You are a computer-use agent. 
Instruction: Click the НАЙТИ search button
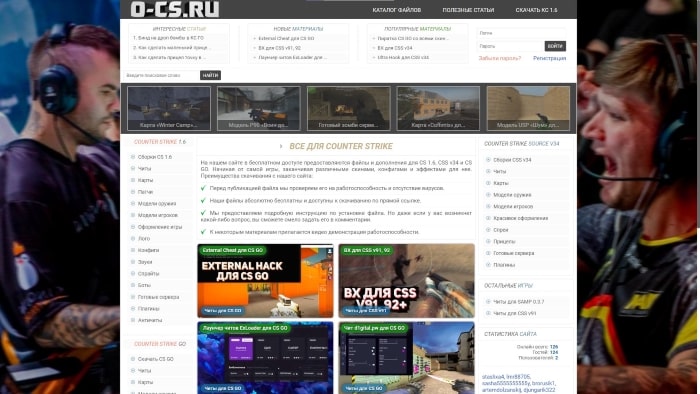[x=210, y=75]
